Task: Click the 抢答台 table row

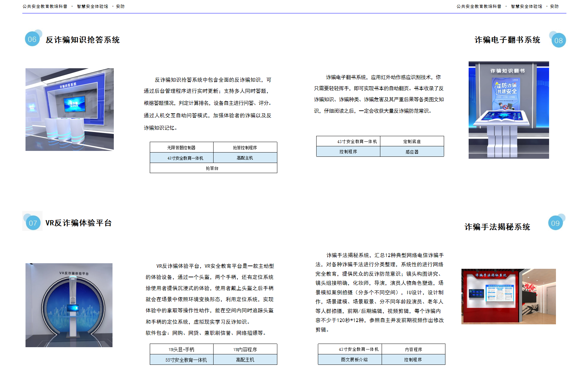Action: 213,168
